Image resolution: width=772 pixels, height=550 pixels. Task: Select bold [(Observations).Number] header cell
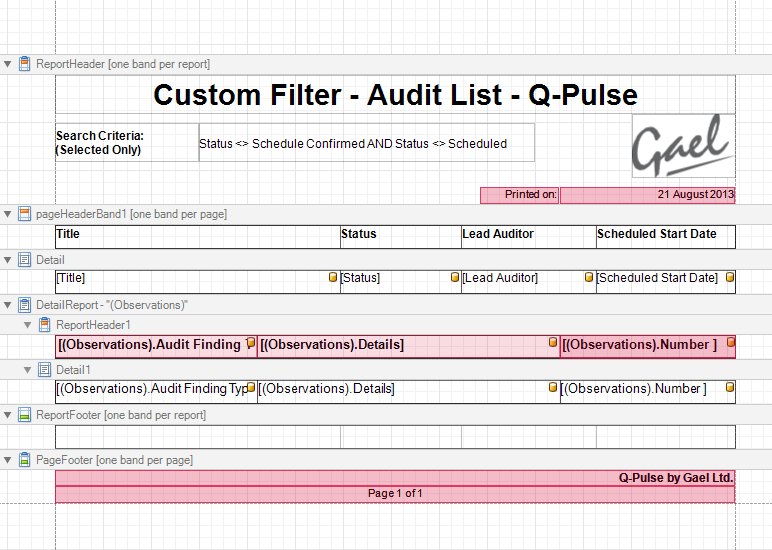(648, 347)
